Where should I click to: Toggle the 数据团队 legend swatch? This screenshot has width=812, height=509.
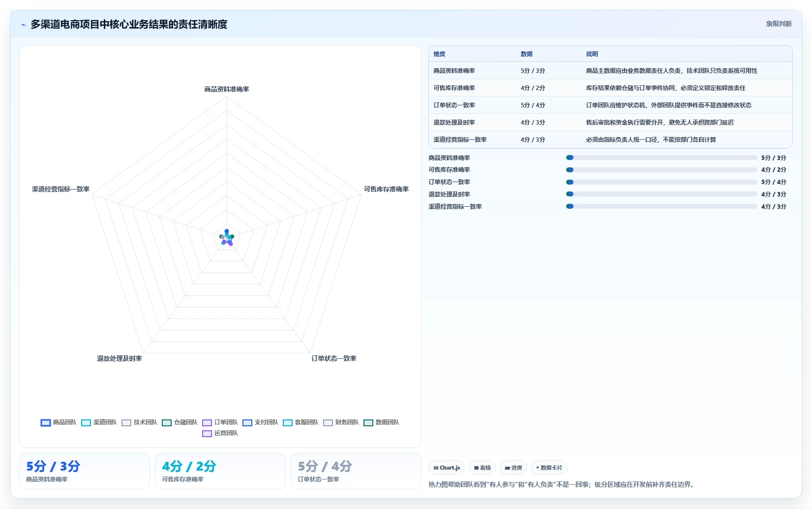click(368, 423)
